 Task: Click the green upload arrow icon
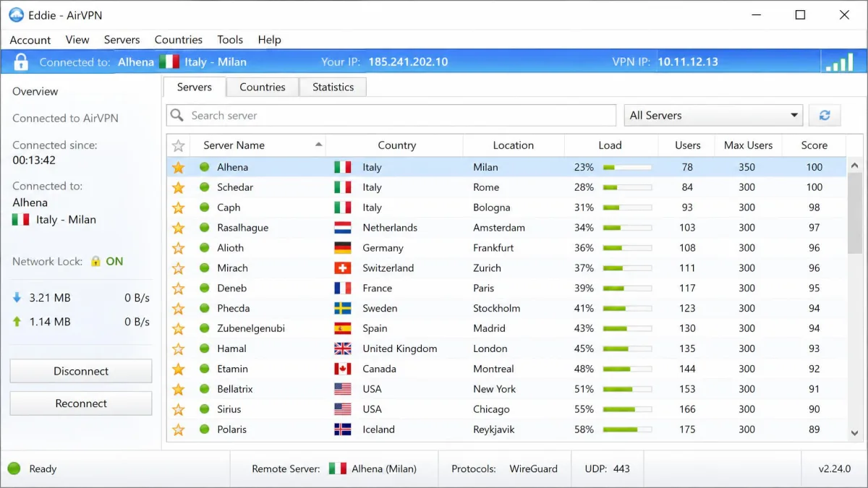tap(17, 321)
